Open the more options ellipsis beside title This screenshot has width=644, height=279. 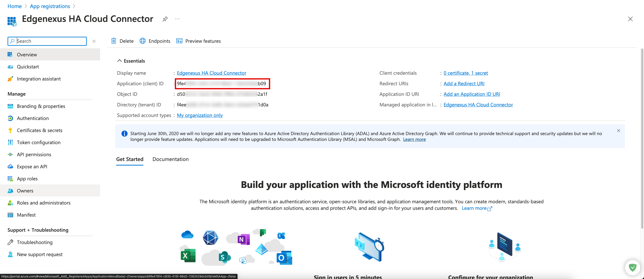point(177,19)
